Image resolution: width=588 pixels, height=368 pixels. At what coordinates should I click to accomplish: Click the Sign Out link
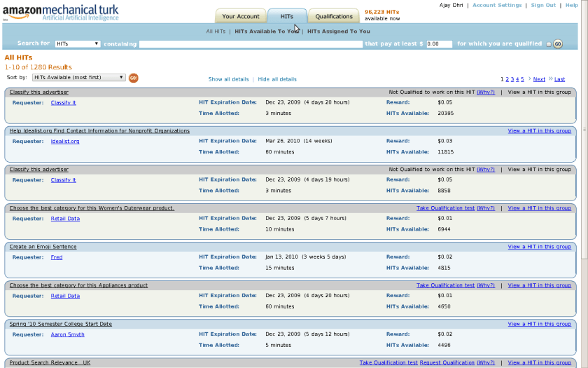(x=542, y=5)
